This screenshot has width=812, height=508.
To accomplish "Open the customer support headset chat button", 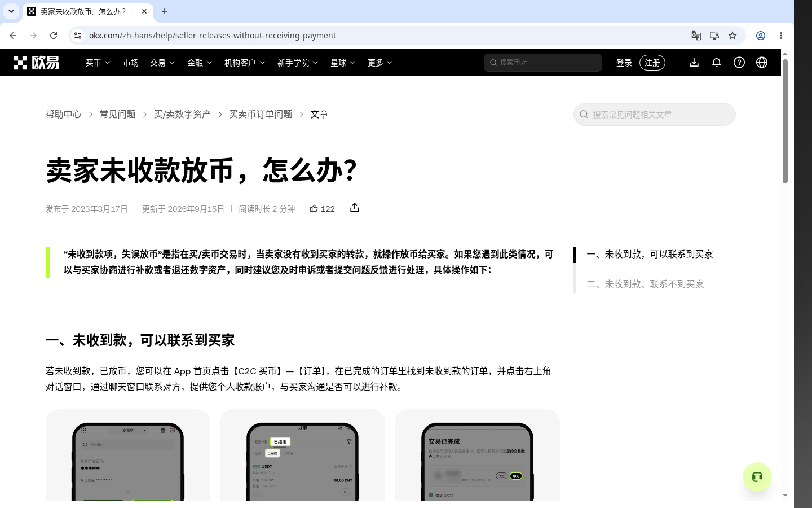I will 757,477.
